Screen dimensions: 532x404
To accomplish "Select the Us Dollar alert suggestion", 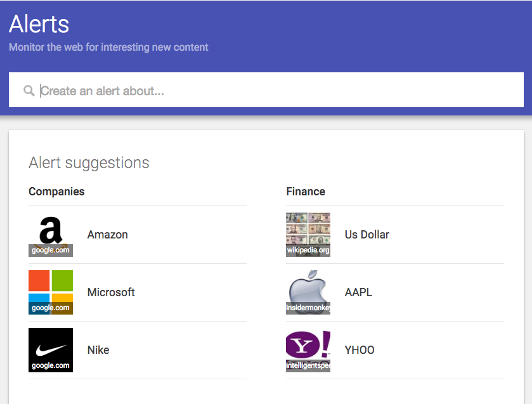I will click(395, 235).
